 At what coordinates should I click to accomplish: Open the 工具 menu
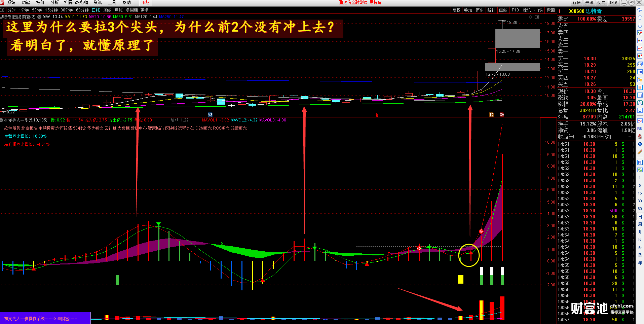112,2
